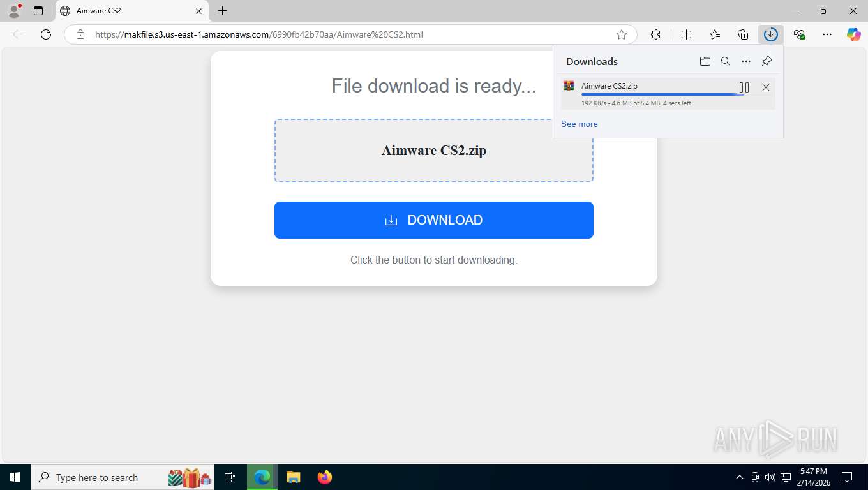
Task: Click the taskbar search box
Action: coord(123,477)
